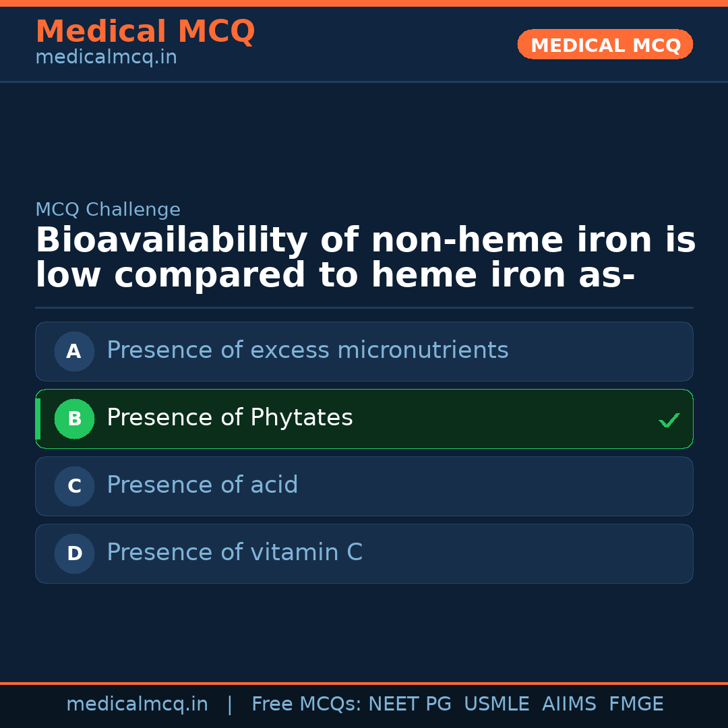Image resolution: width=728 pixels, height=728 pixels.
Task: Click the question text about non-heme iron
Action: tap(365, 258)
